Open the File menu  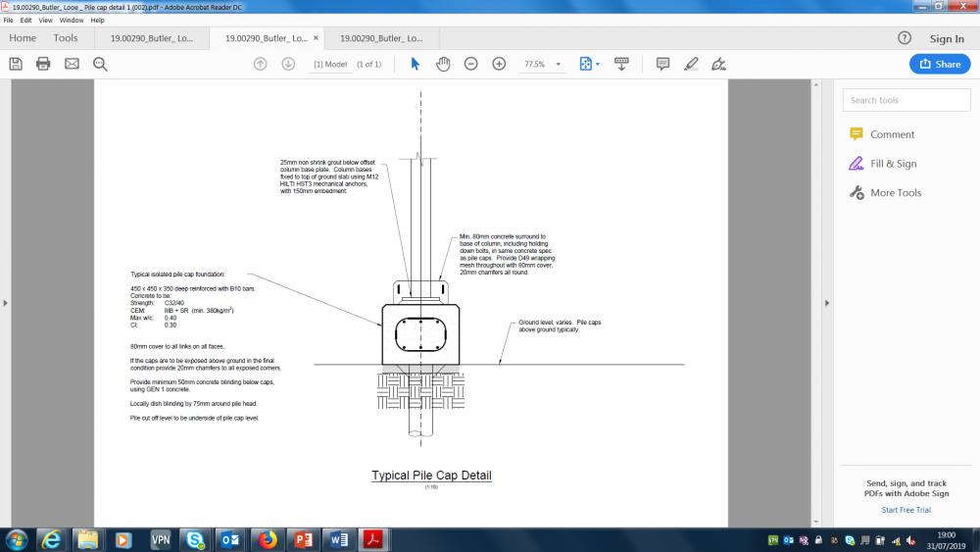click(8, 20)
